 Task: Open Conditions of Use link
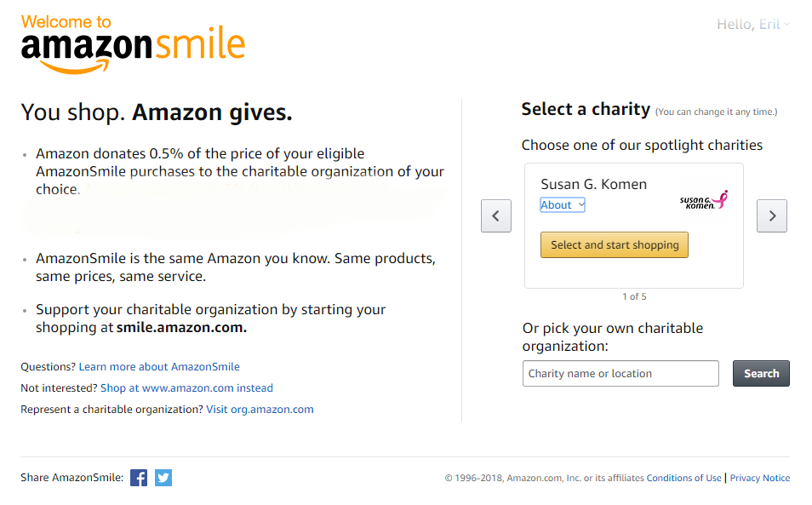[x=683, y=478]
